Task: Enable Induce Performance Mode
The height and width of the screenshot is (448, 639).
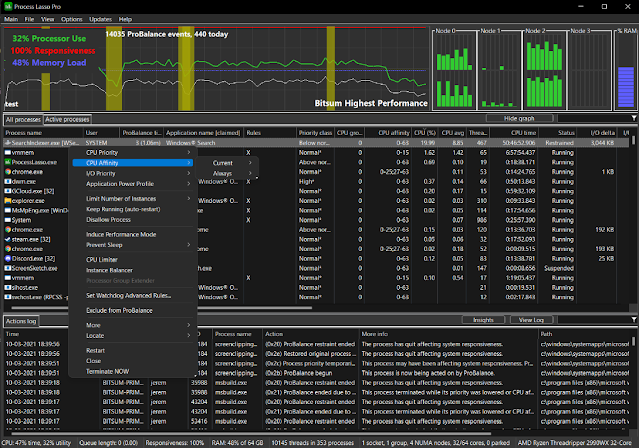Action: click(121, 234)
